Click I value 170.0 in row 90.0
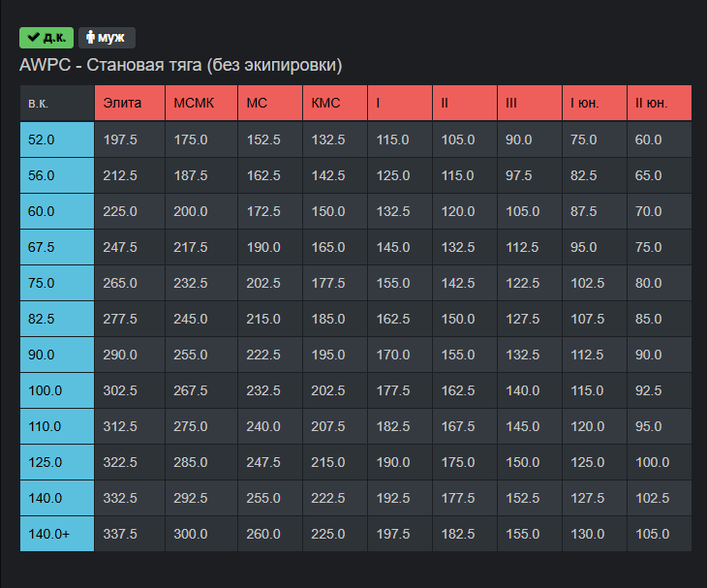This screenshot has height=588, width=707. 400,355
